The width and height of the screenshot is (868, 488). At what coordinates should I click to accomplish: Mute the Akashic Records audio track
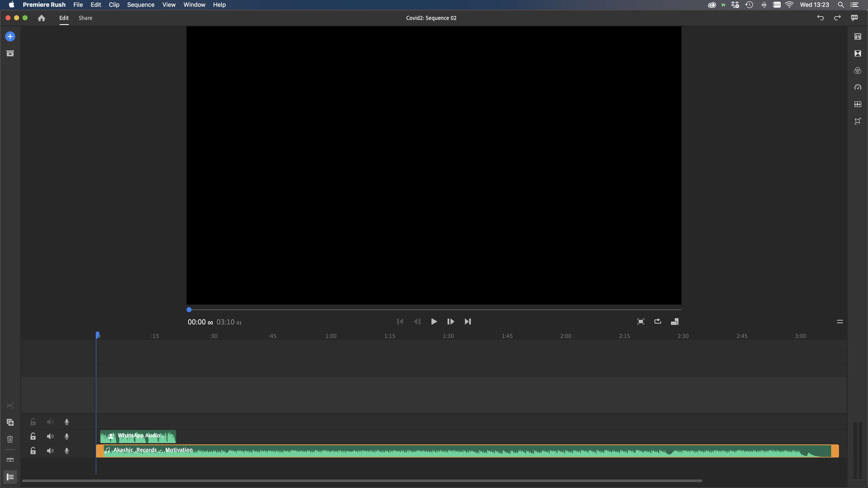pyautogui.click(x=50, y=451)
